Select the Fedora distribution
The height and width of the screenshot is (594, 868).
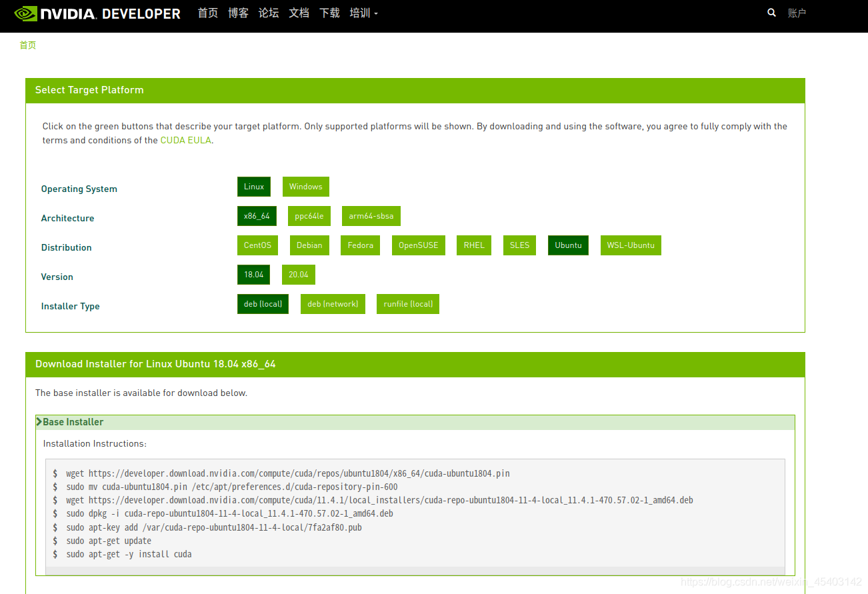361,245
